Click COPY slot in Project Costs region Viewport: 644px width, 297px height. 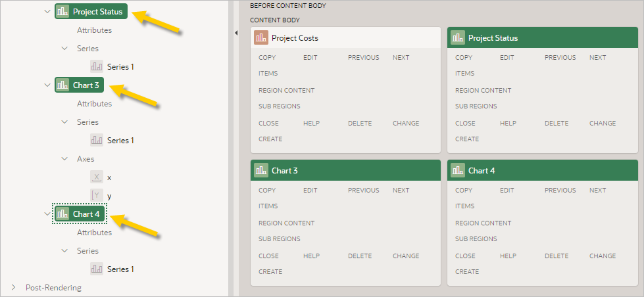[267, 57]
